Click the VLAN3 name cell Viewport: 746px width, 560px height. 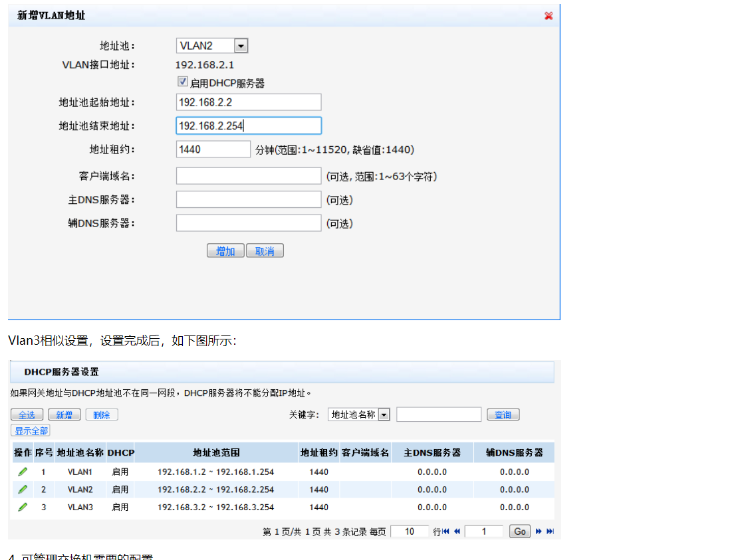[x=80, y=508]
